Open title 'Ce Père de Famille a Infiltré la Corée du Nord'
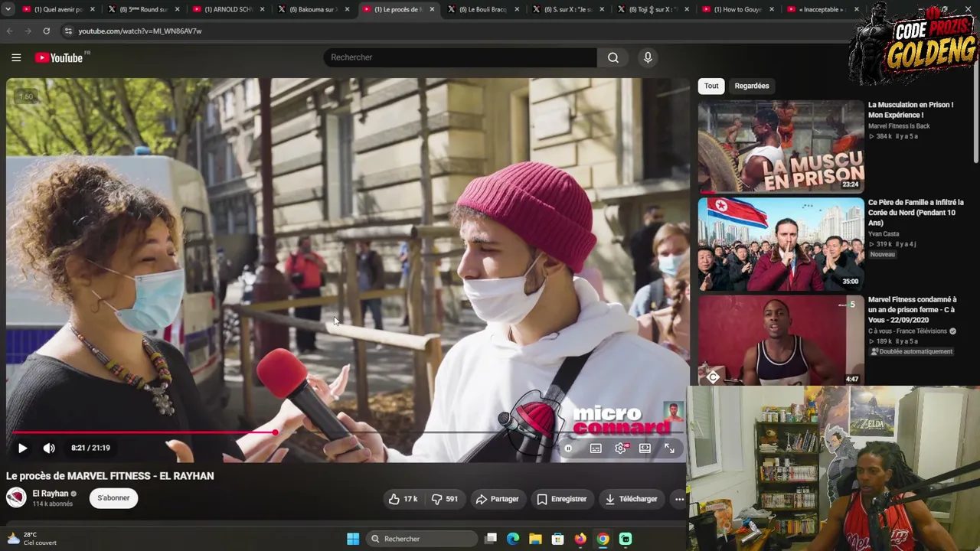Screen dimensions: 980x551 [x=916, y=213]
